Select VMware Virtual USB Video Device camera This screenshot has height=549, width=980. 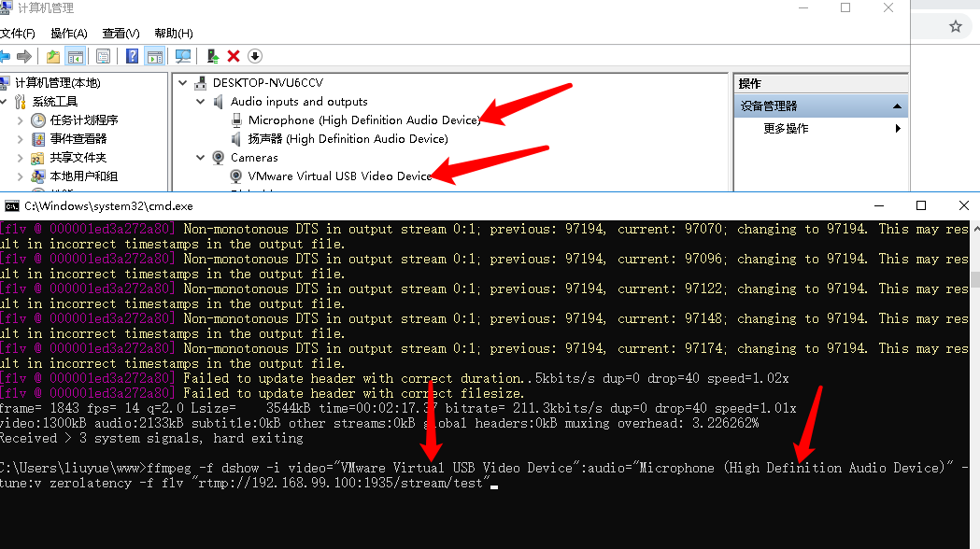tap(336, 176)
